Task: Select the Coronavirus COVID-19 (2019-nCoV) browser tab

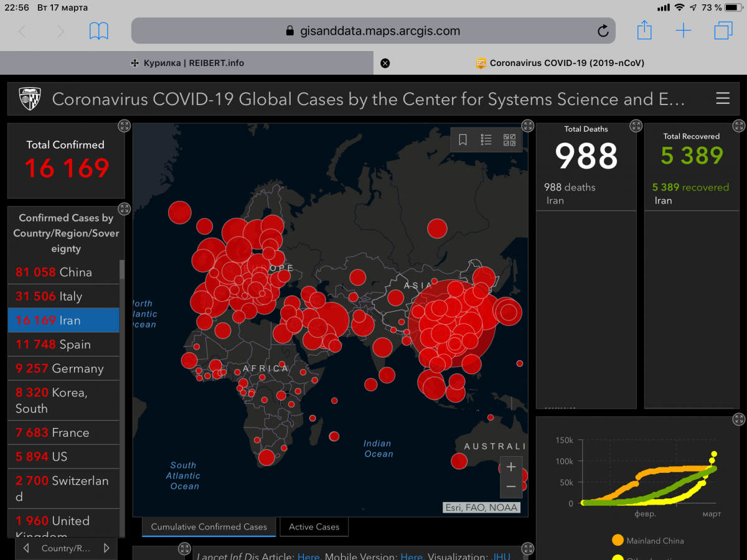Action: pos(560,63)
